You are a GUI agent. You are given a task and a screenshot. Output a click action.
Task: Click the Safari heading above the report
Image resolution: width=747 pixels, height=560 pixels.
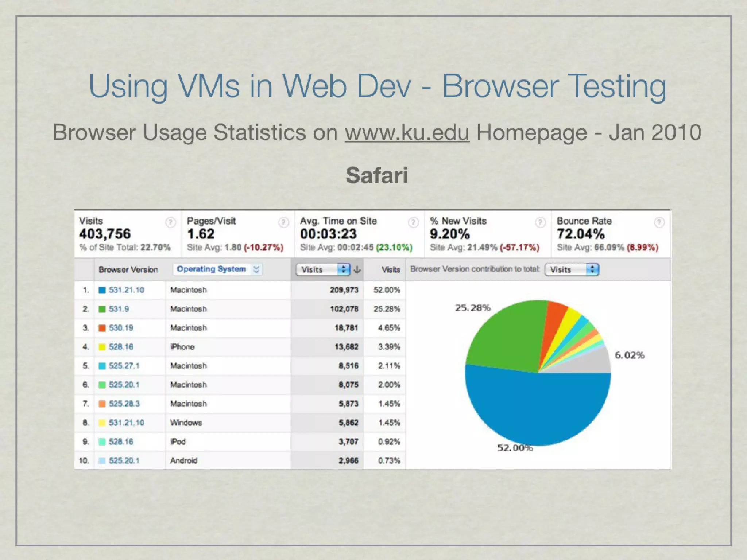tap(377, 175)
